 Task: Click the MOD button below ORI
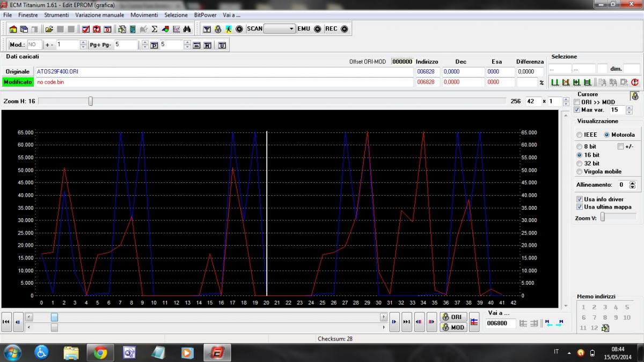(452, 327)
